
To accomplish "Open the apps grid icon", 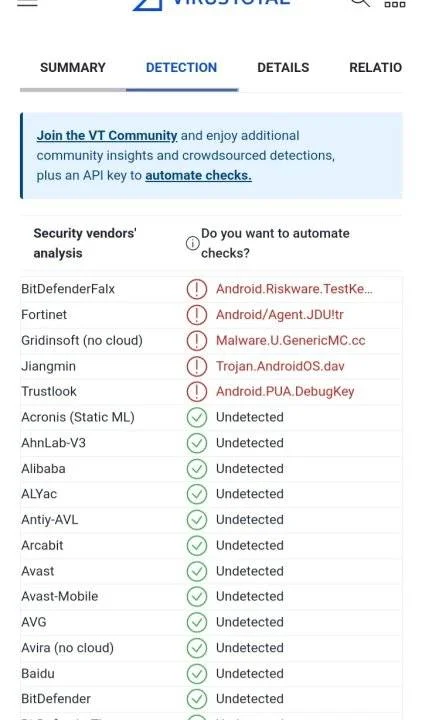I will [395, 4].
